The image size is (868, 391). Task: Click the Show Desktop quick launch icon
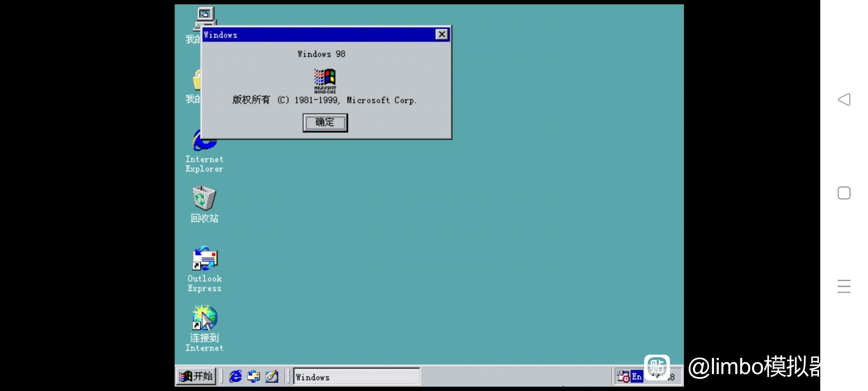click(x=272, y=376)
